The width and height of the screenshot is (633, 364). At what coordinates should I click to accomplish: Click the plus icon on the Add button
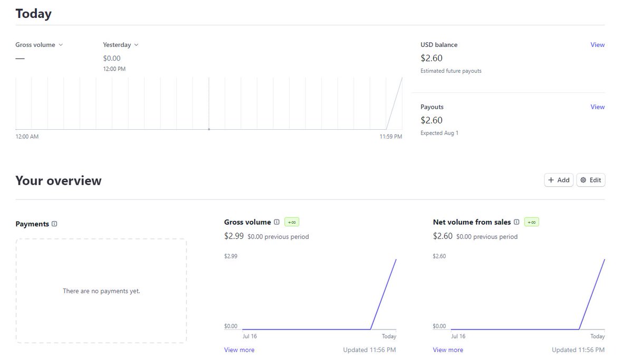(x=551, y=179)
